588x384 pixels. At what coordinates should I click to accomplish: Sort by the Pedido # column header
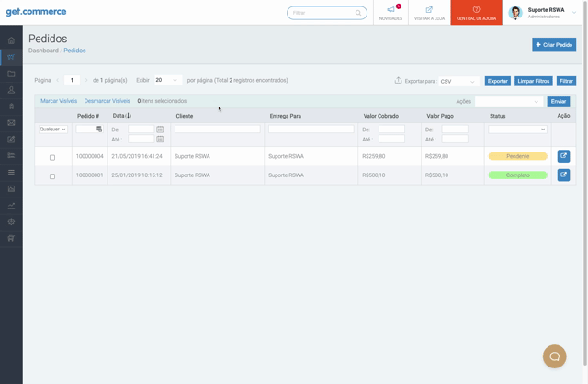coord(88,116)
